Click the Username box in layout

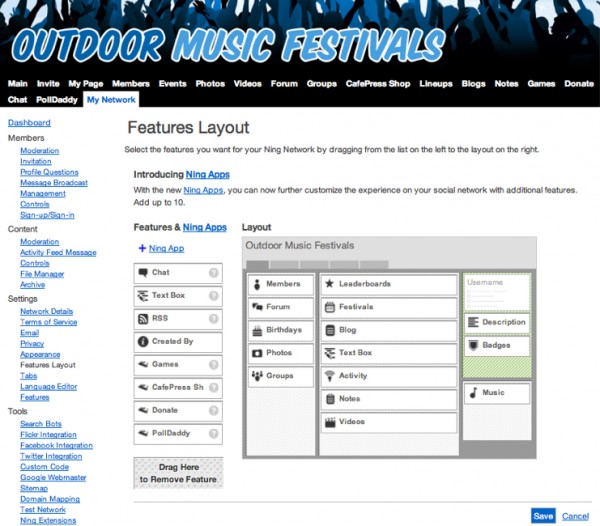[497, 293]
